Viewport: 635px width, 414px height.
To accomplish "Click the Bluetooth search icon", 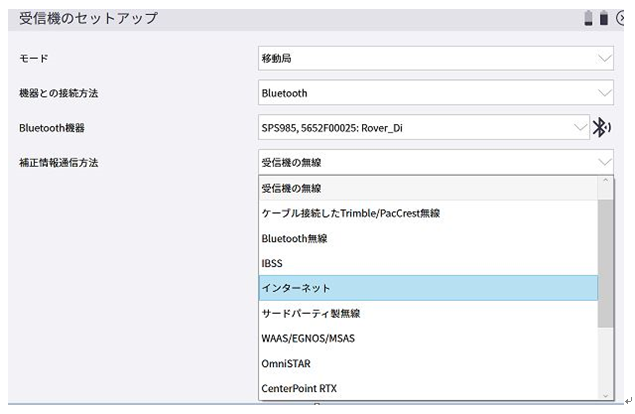I will [601, 127].
